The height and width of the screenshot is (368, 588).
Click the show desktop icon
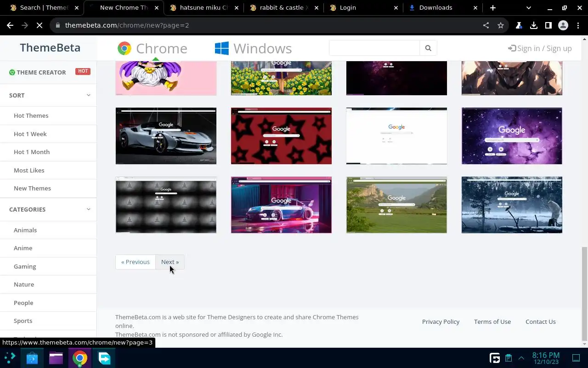click(576, 358)
